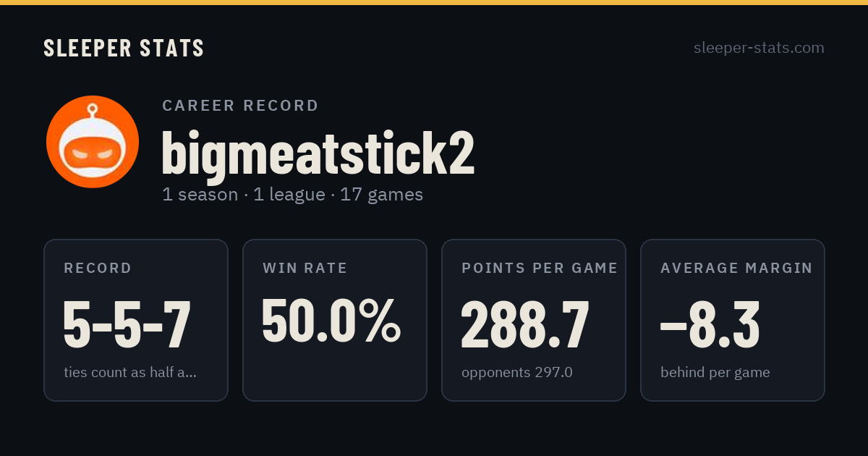
Task: Select the POINTS PER GAME card
Action: (x=534, y=320)
